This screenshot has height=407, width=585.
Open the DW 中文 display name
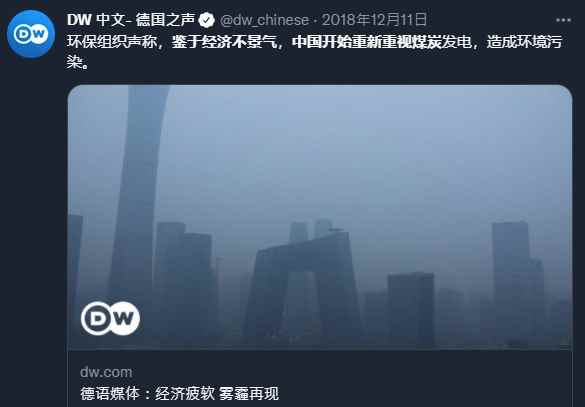point(96,20)
